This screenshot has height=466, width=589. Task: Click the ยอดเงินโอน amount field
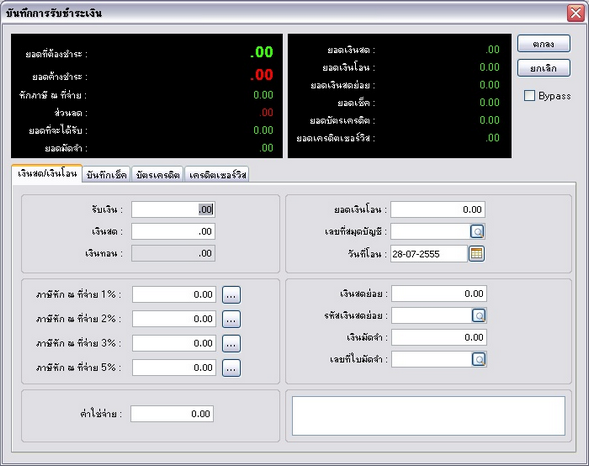[438, 210]
